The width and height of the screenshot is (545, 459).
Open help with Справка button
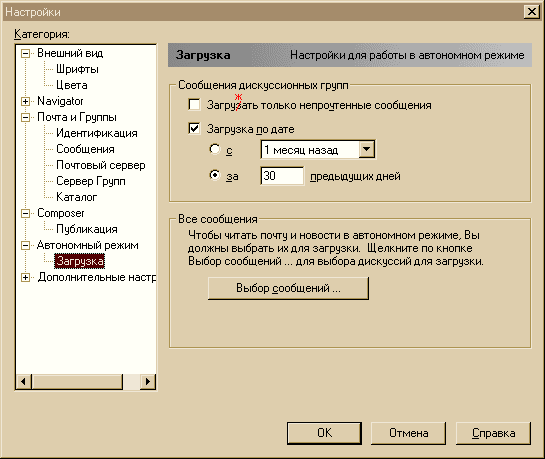coord(493,433)
